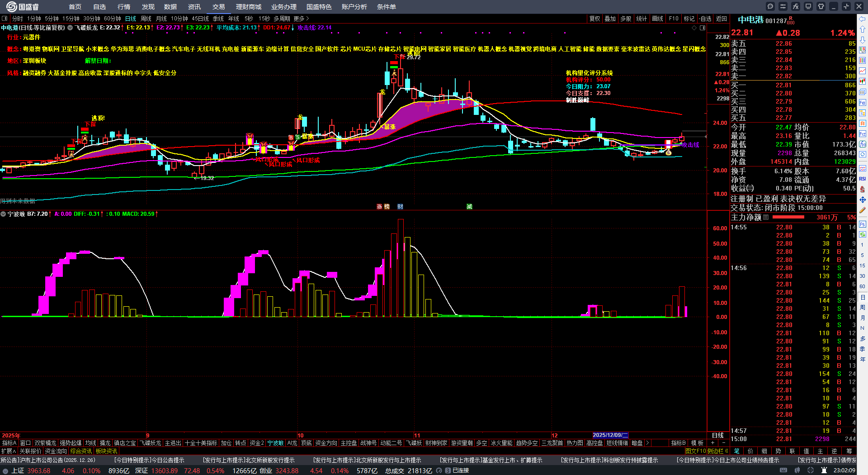Open the line chart icon in sidebar
The image size is (868, 475).
click(863, 71)
